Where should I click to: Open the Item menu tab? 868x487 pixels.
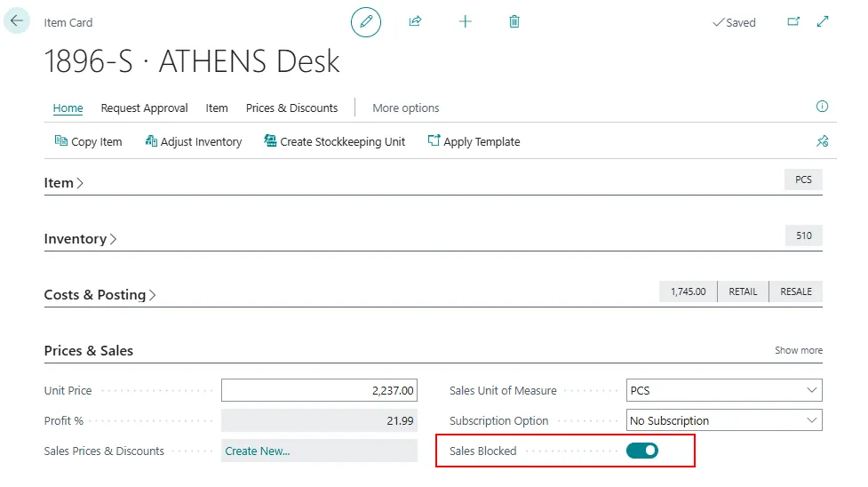click(x=217, y=108)
